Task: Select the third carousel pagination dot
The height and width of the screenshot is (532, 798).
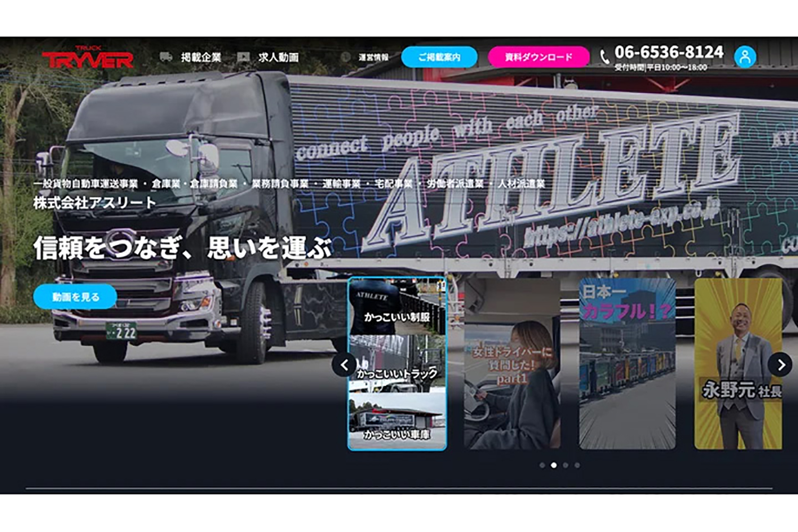Action: coord(566,465)
